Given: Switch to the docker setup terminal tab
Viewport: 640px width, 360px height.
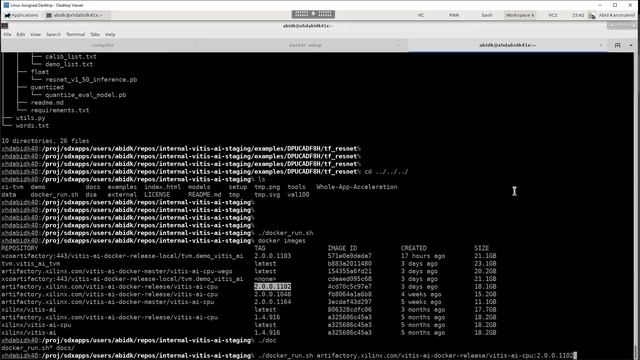Looking at the screenshot, I should tap(305, 45).
